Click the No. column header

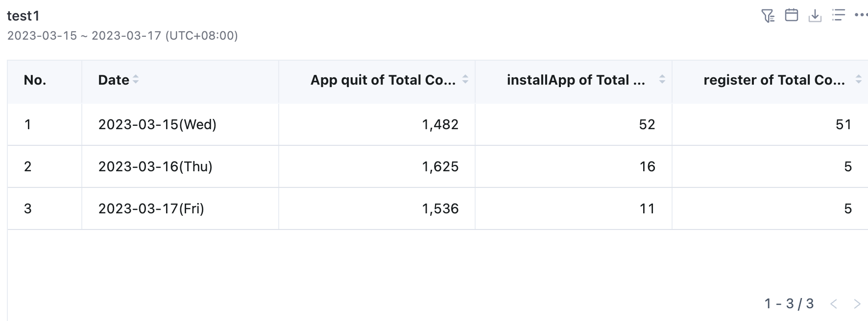[x=35, y=80]
